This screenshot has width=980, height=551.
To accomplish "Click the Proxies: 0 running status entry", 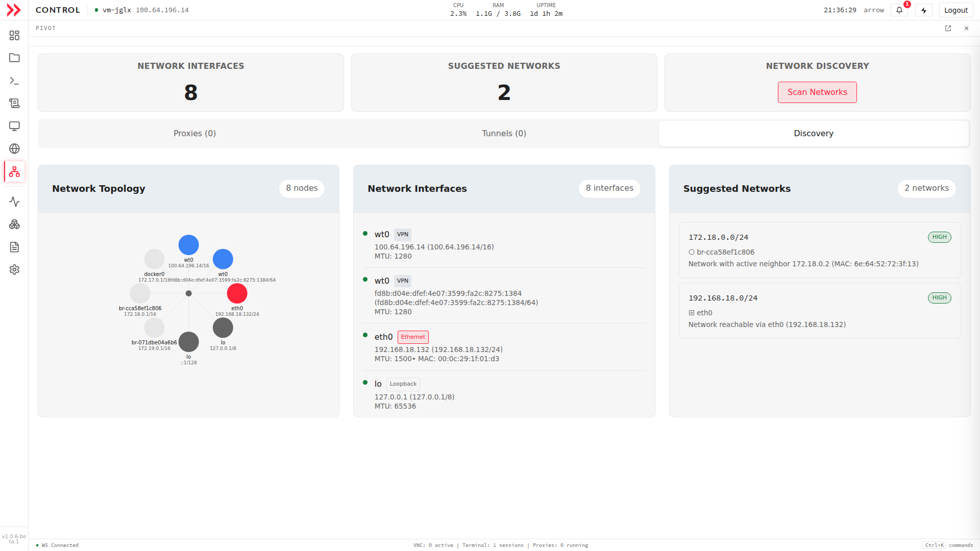I will [x=560, y=545].
